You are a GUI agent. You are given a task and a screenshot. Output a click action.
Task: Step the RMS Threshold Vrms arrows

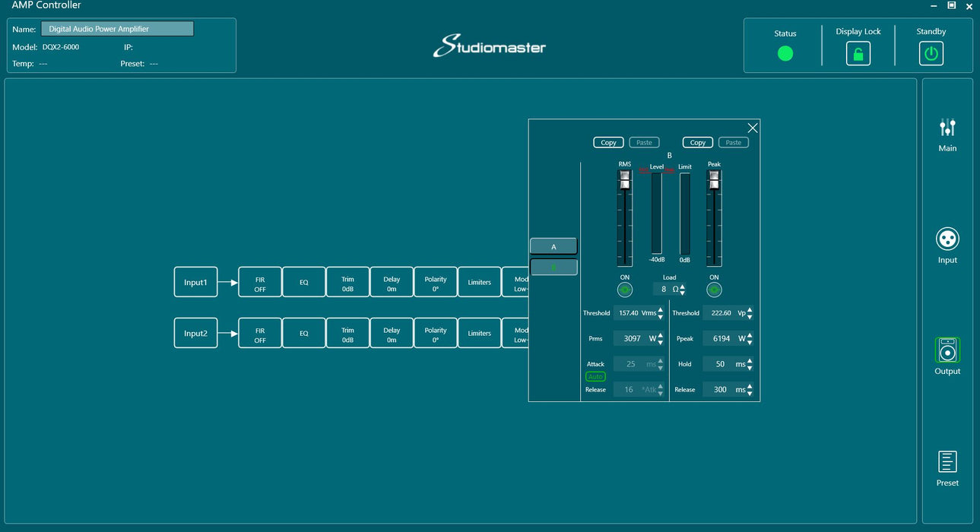(x=660, y=313)
